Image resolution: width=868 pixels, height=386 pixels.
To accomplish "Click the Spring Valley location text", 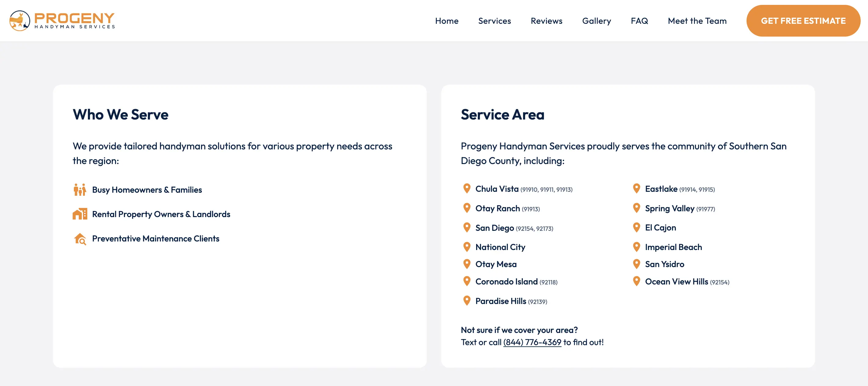I will click(669, 208).
